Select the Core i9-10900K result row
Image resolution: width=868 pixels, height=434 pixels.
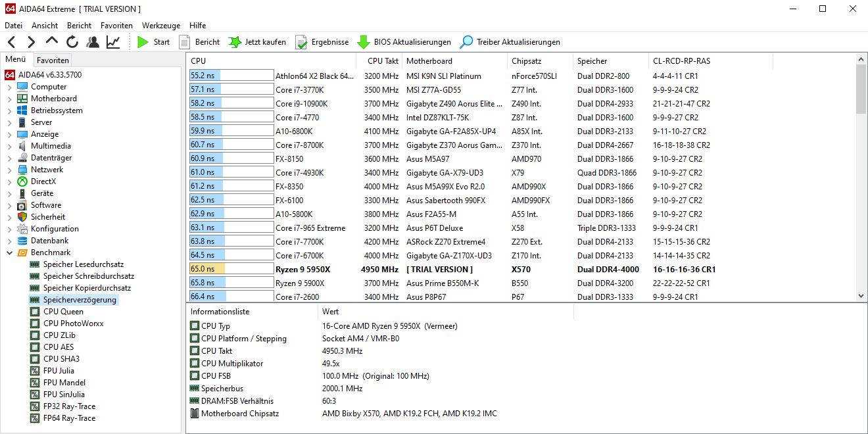(x=521, y=104)
